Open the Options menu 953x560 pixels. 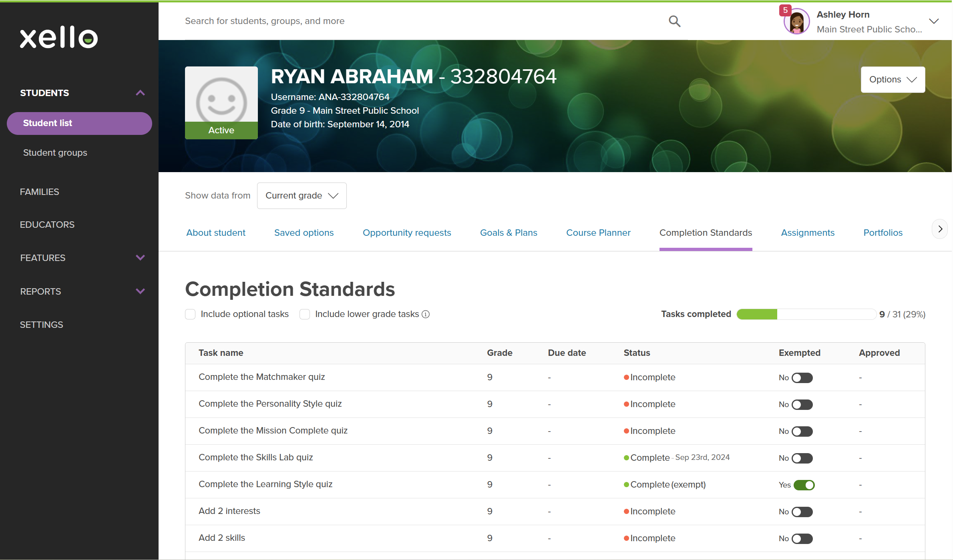[x=893, y=79]
